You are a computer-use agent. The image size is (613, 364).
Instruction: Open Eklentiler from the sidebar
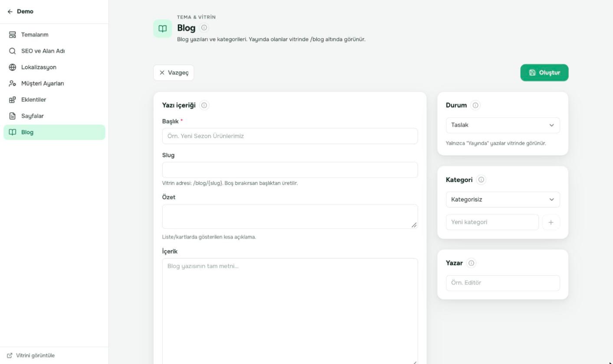(54, 100)
